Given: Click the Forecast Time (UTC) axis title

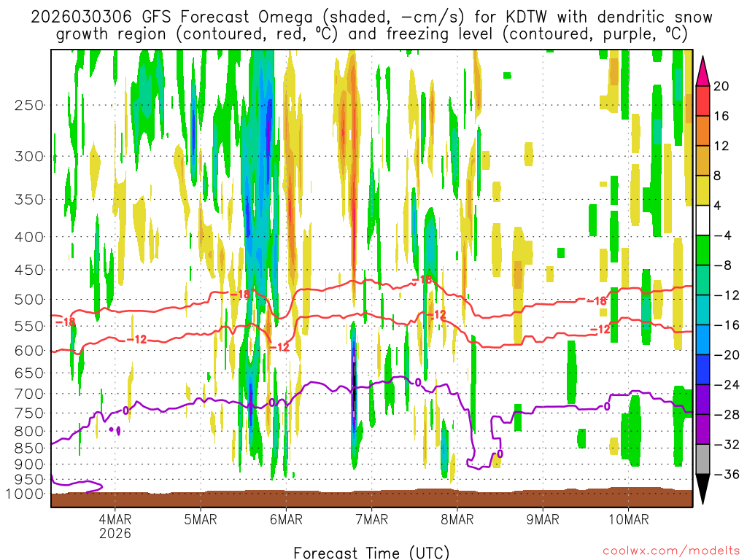Looking at the screenshot, I should pyautogui.click(x=371, y=553).
